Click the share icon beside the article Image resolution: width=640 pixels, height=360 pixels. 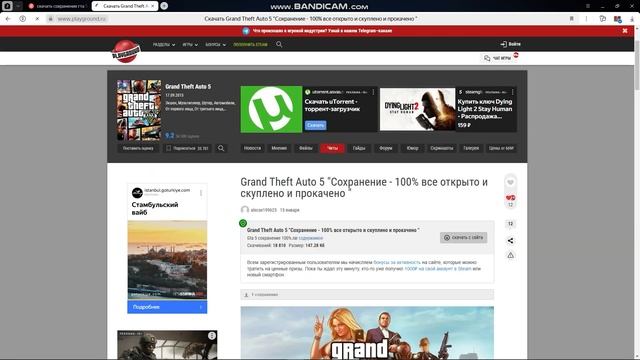coord(510,241)
